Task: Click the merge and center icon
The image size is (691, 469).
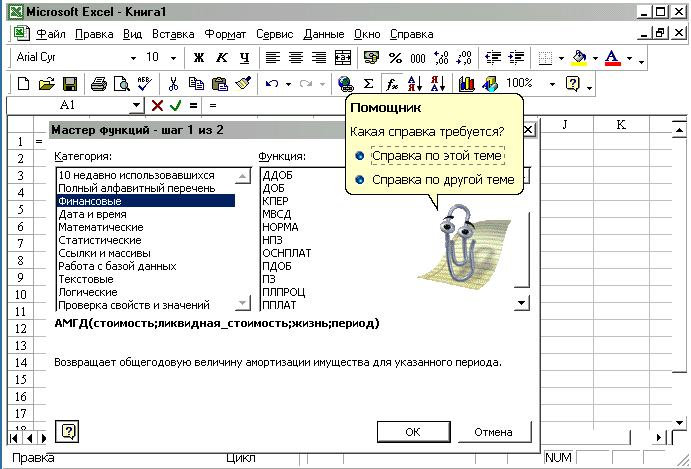Action: click(342, 58)
